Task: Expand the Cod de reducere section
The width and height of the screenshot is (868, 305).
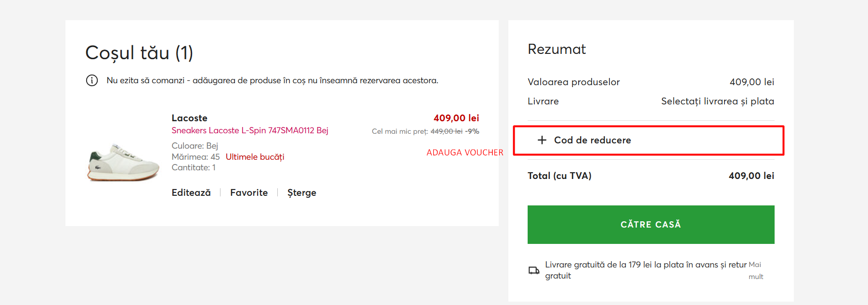Action: (x=593, y=140)
